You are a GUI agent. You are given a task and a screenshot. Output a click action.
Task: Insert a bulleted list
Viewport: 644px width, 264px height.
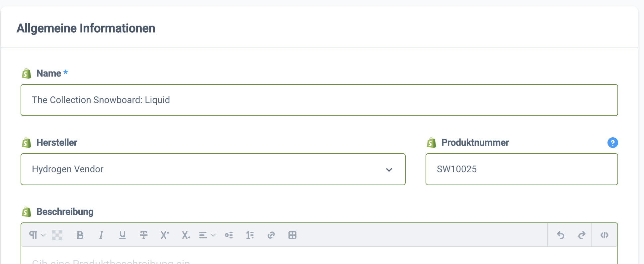pos(229,235)
